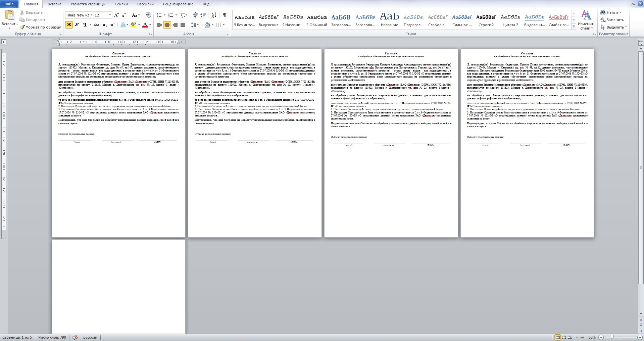Align text right
This screenshot has height=341, width=644.
click(x=175, y=25)
